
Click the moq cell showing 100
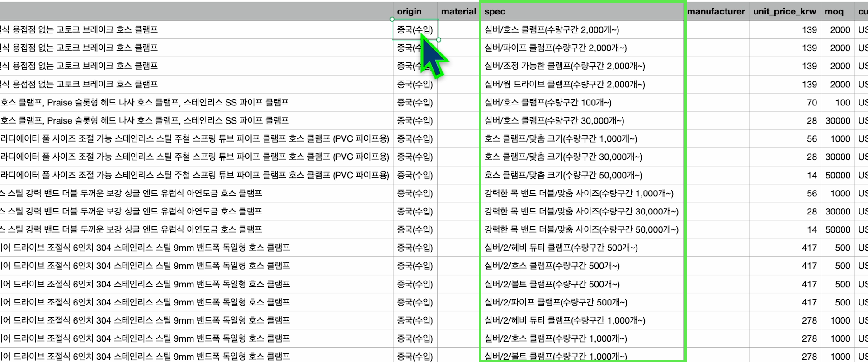[x=837, y=102]
